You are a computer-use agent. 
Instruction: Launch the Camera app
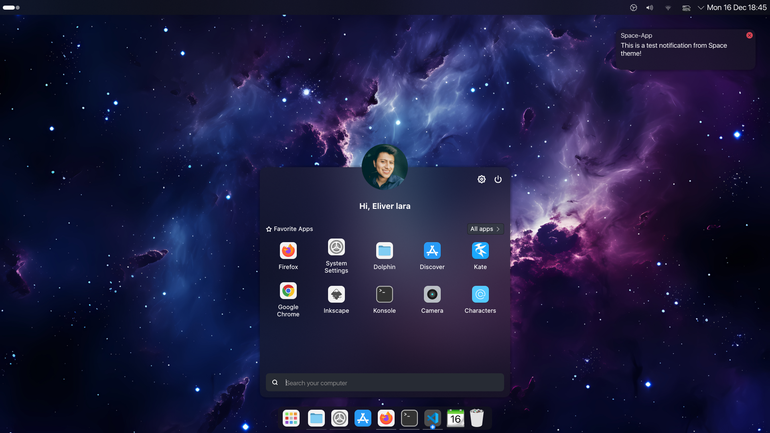coord(432,299)
